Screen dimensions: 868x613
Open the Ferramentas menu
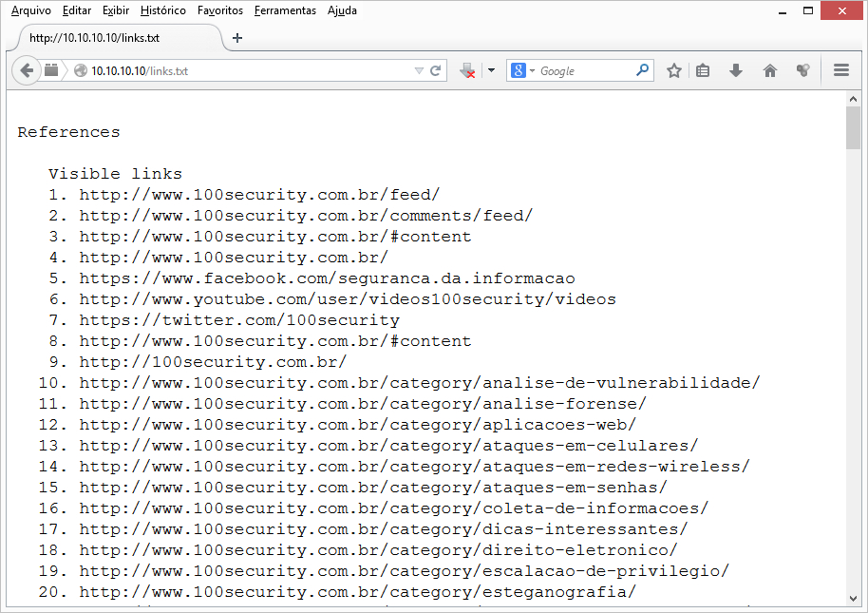point(285,10)
